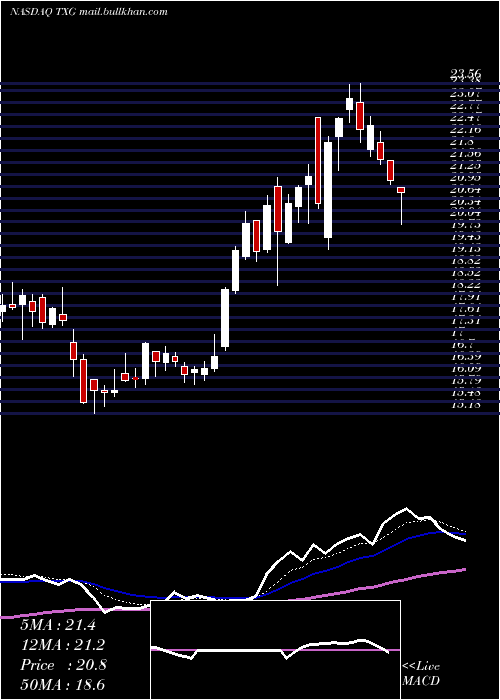Click the NASDAQ TXG mail.bullkhan.com chart title
500x700 pixels.
[89, 12]
